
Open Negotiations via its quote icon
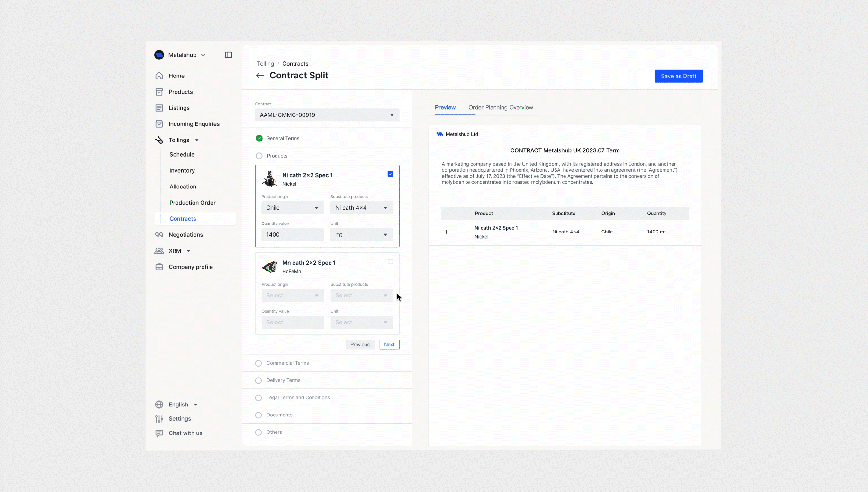159,234
